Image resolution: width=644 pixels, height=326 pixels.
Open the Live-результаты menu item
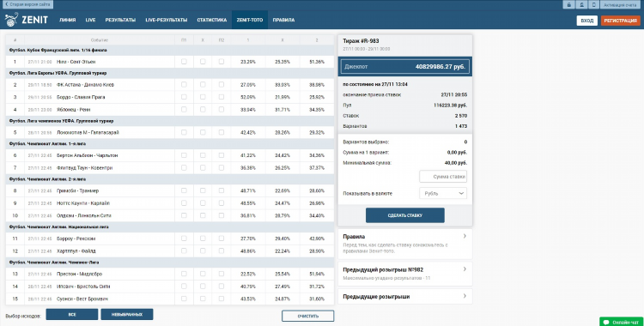(167, 20)
